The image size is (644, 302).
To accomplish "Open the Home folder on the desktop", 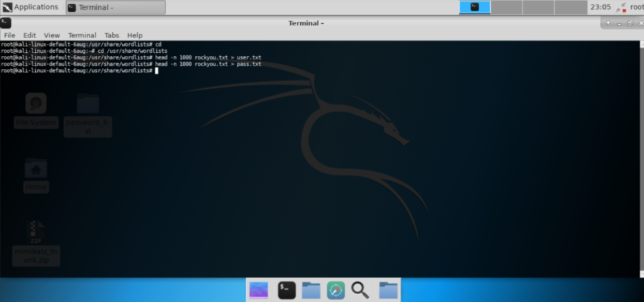I will click(36, 168).
